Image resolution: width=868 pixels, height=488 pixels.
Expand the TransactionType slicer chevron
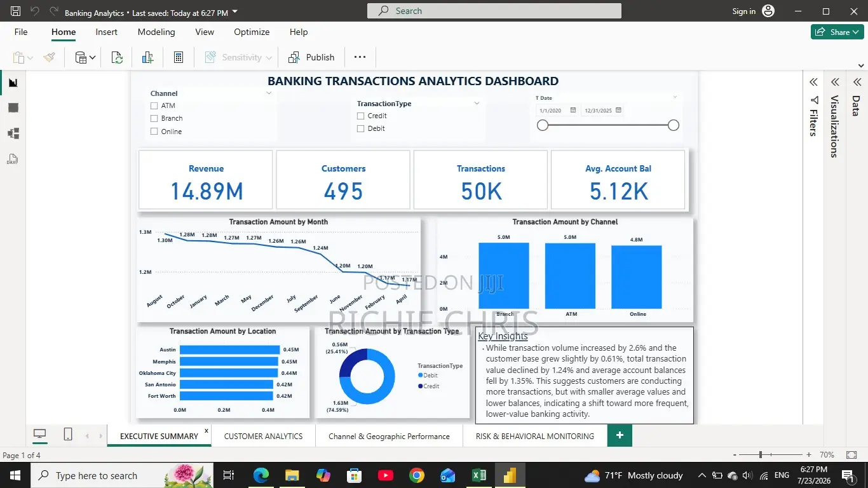[x=477, y=103]
